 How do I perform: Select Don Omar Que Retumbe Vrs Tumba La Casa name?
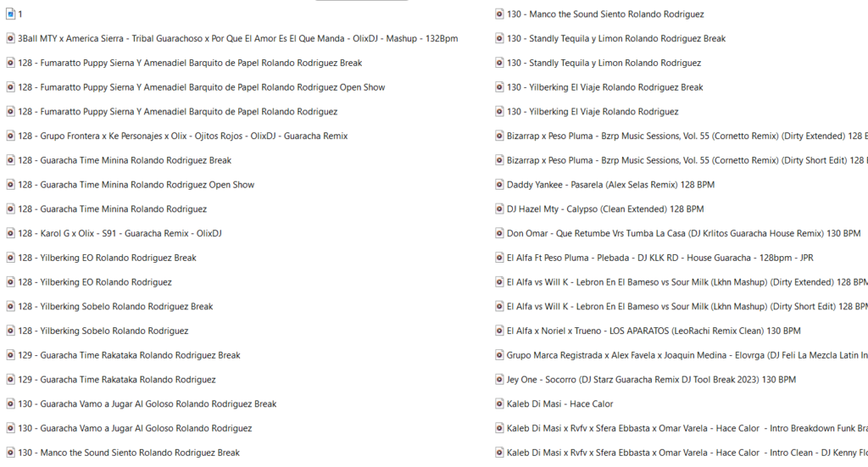[x=684, y=234]
